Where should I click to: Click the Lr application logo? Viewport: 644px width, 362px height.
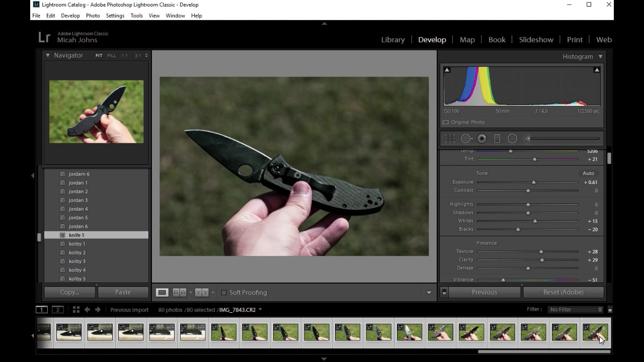pos(44,37)
